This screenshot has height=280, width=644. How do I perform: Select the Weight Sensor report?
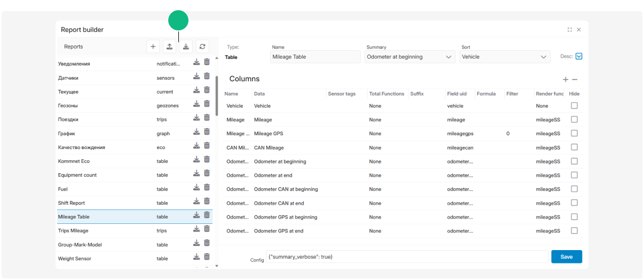135,259
